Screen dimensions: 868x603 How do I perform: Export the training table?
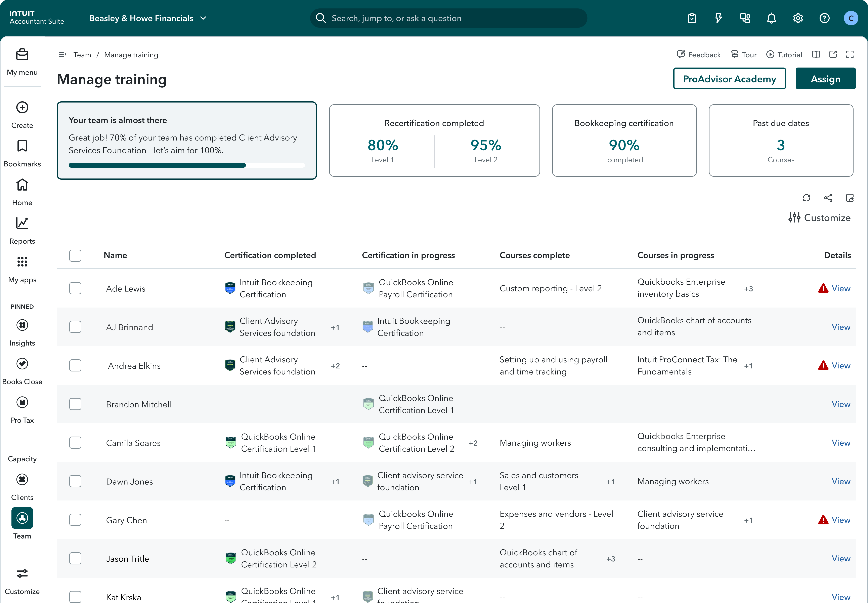click(x=850, y=198)
